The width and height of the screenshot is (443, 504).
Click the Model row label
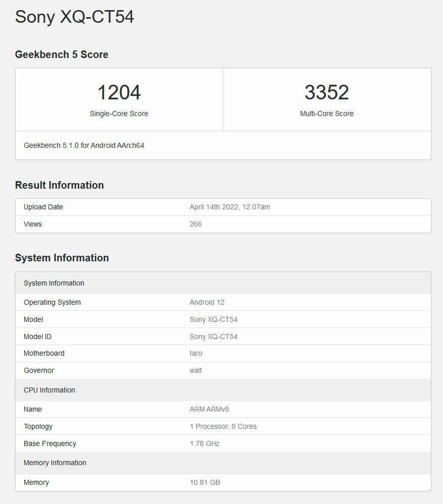tap(33, 319)
